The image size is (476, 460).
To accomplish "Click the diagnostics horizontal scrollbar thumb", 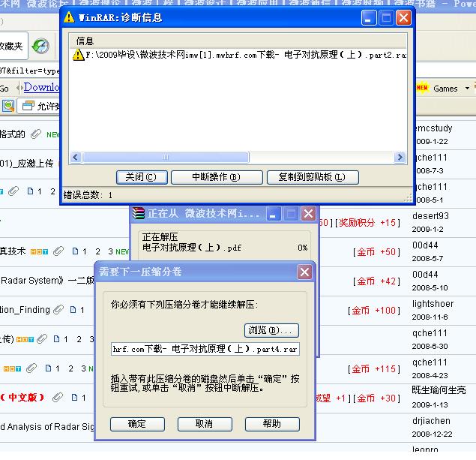I will 166,158.
